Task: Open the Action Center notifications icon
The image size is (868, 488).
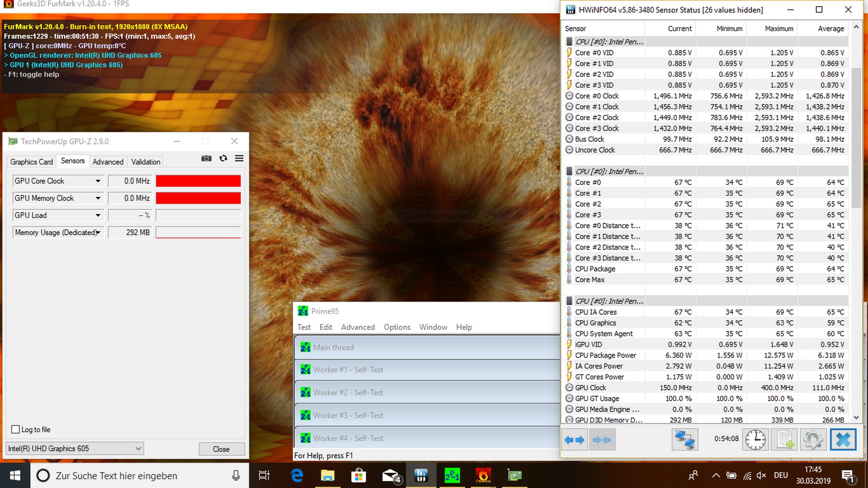Action: point(848,475)
